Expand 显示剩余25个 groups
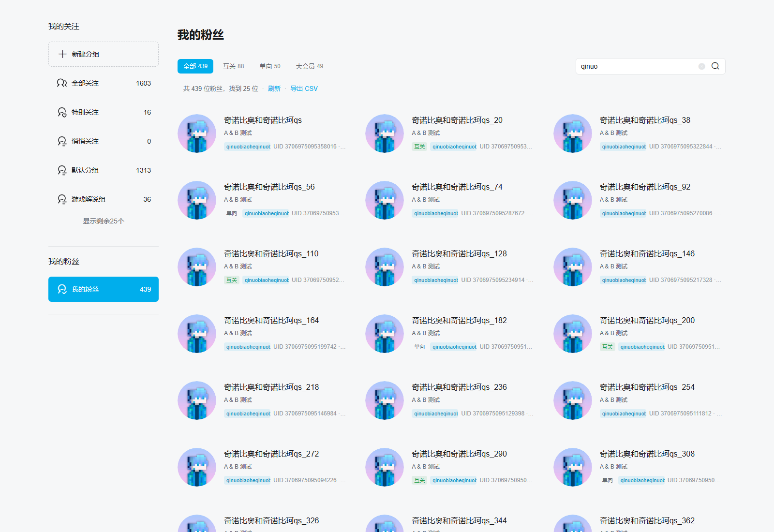 tap(104, 221)
